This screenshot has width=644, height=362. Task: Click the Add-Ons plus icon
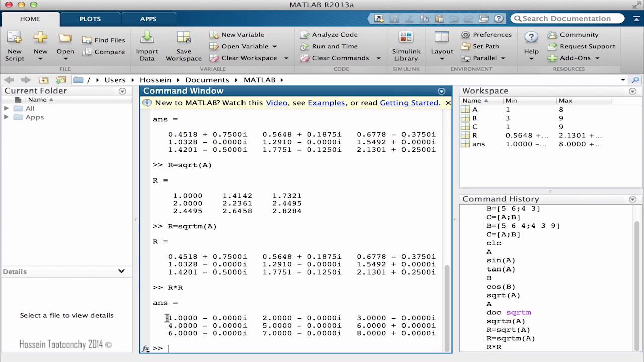coord(553,58)
